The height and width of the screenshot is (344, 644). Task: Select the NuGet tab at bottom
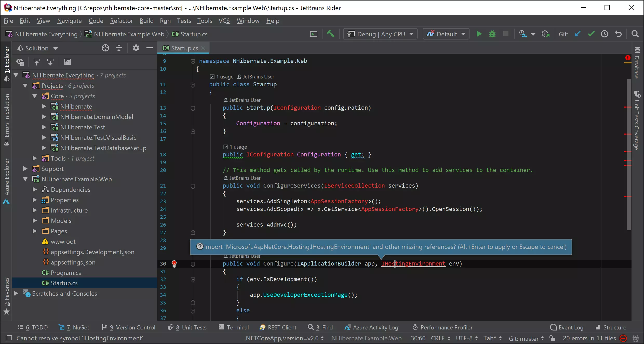pos(77,327)
